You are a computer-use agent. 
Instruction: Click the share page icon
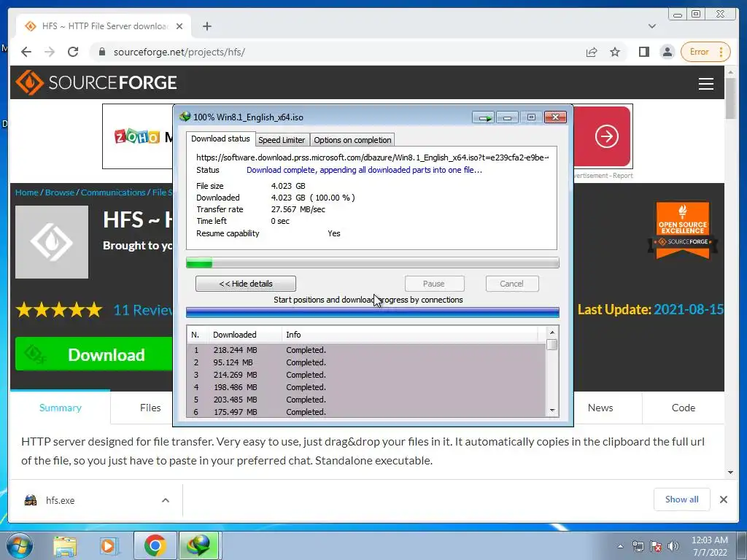click(x=591, y=52)
